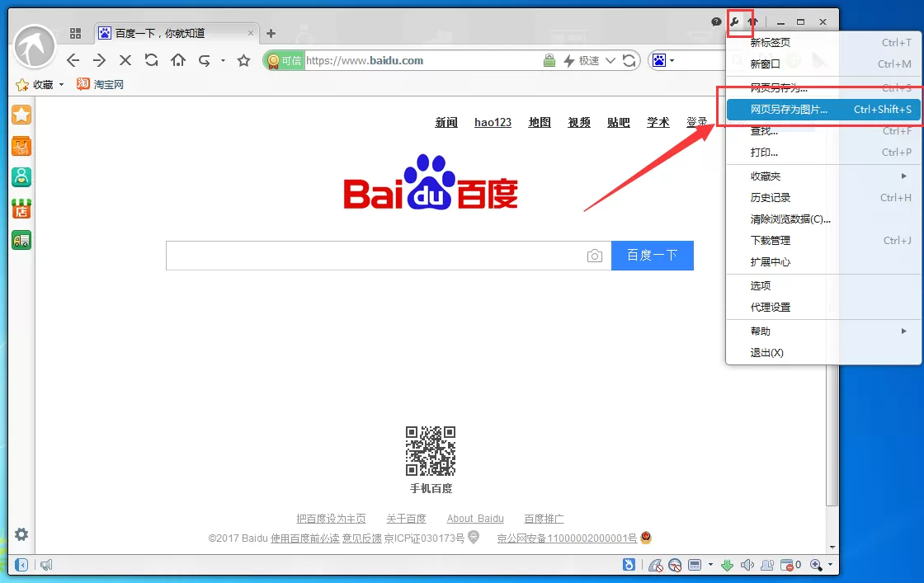Click the trusted site badge 可信
924x583 pixels.
click(x=284, y=60)
